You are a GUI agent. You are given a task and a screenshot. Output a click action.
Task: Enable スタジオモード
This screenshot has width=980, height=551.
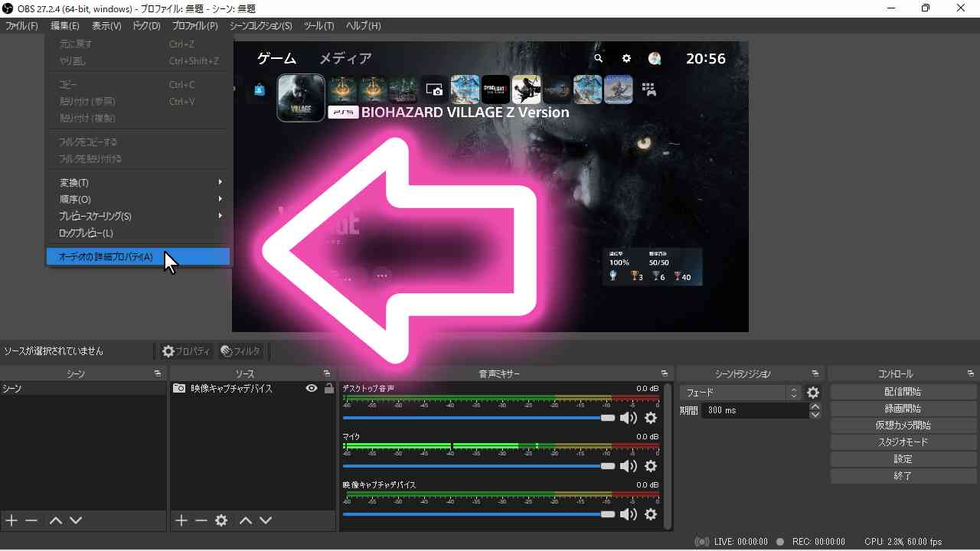pos(903,442)
